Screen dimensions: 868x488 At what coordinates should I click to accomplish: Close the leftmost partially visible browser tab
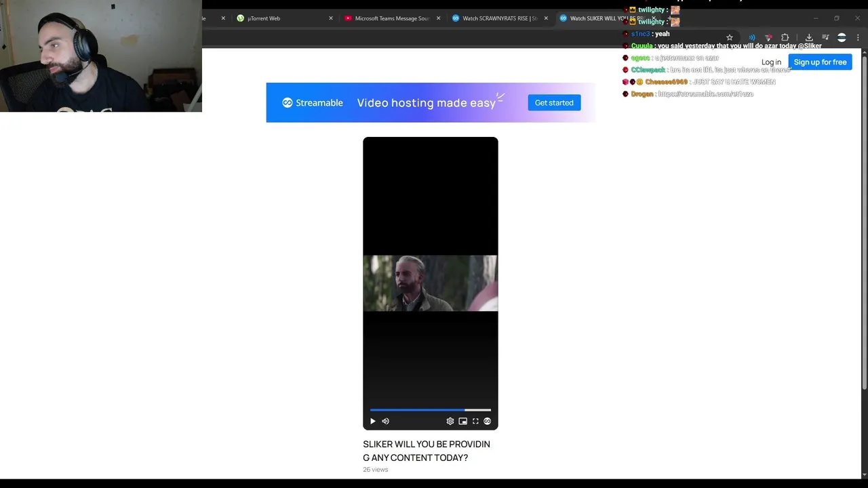pos(223,18)
